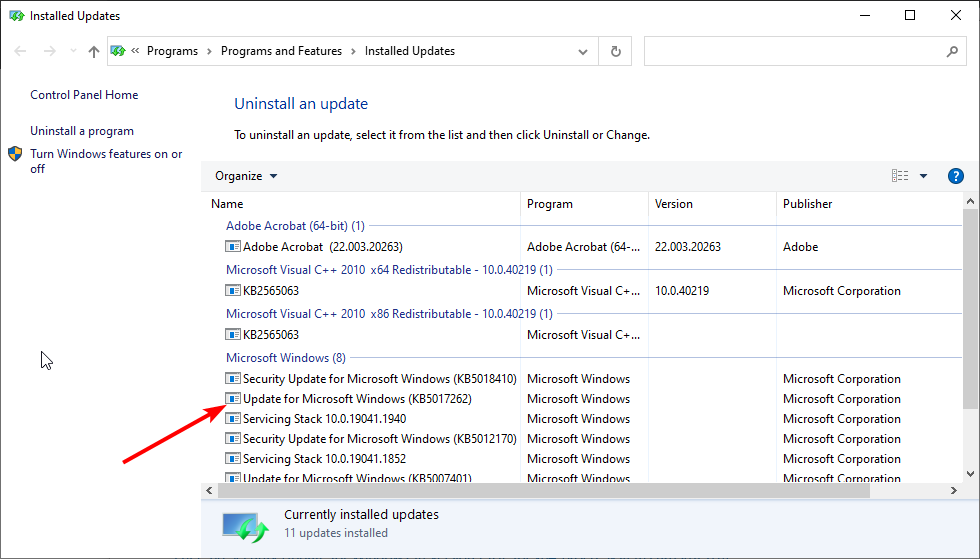Select KB2565063 under the x86 Redistributable
Screen dimensions: 980x559
[271, 335]
